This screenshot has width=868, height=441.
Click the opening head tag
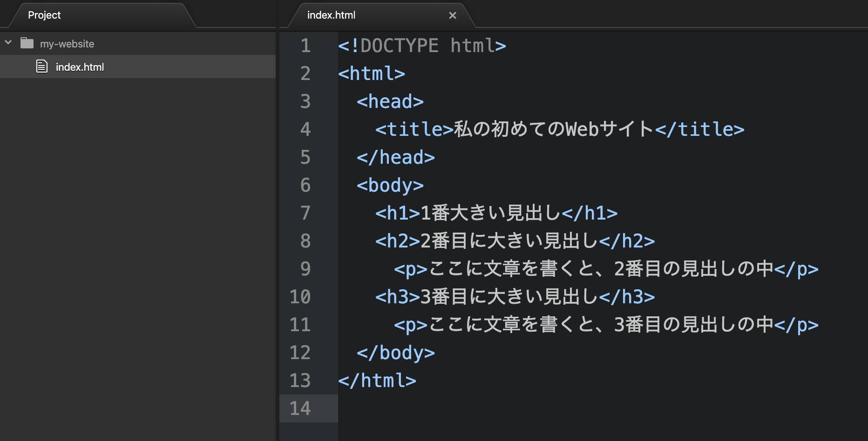click(x=390, y=101)
